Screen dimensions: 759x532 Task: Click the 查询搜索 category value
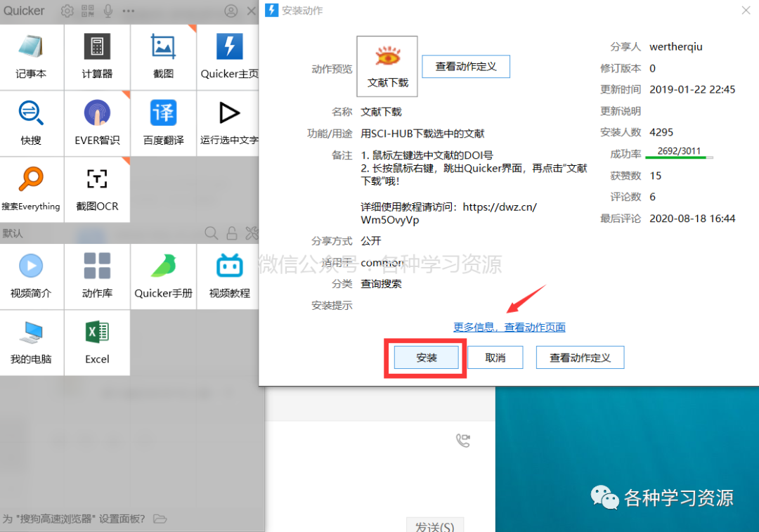point(381,284)
